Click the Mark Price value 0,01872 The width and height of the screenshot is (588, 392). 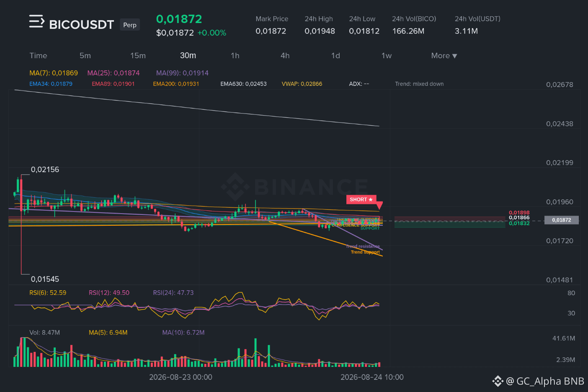(x=271, y=31)
